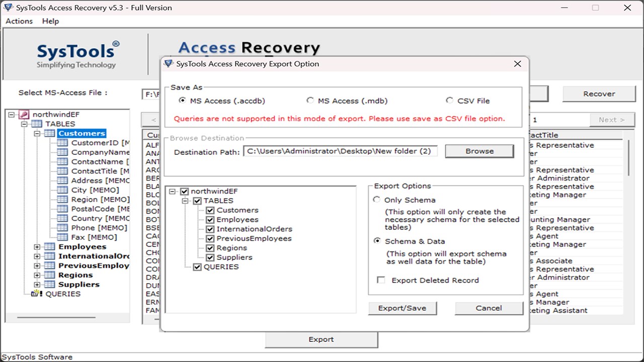644x362 pixels.
Task: Click the Country field icon
Action: point(62,218)
